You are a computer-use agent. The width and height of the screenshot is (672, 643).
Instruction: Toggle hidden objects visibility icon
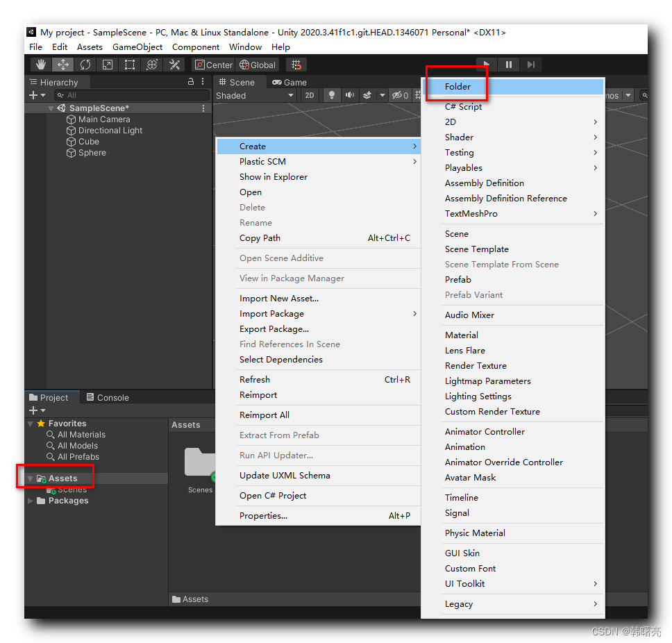pos(400,95)
